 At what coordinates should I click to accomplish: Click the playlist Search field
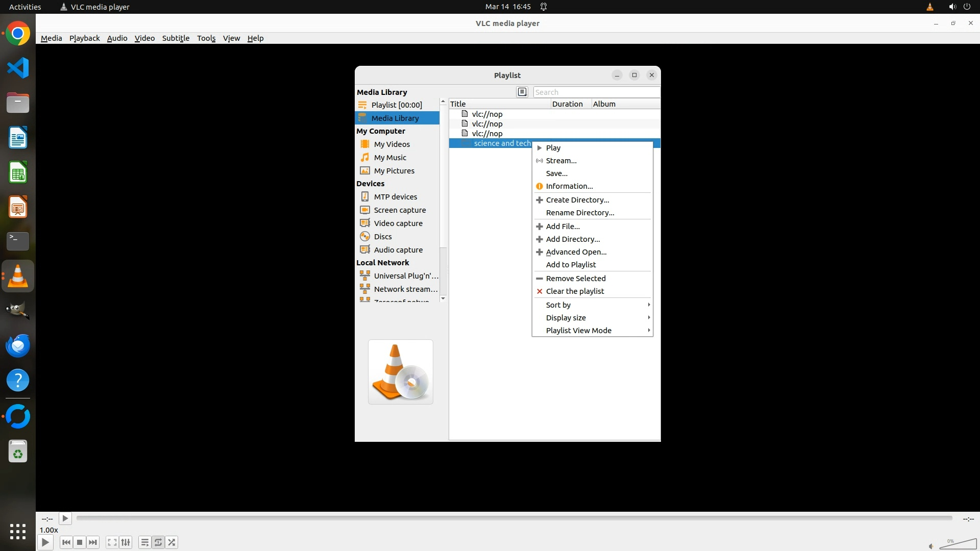coord(596,92)
